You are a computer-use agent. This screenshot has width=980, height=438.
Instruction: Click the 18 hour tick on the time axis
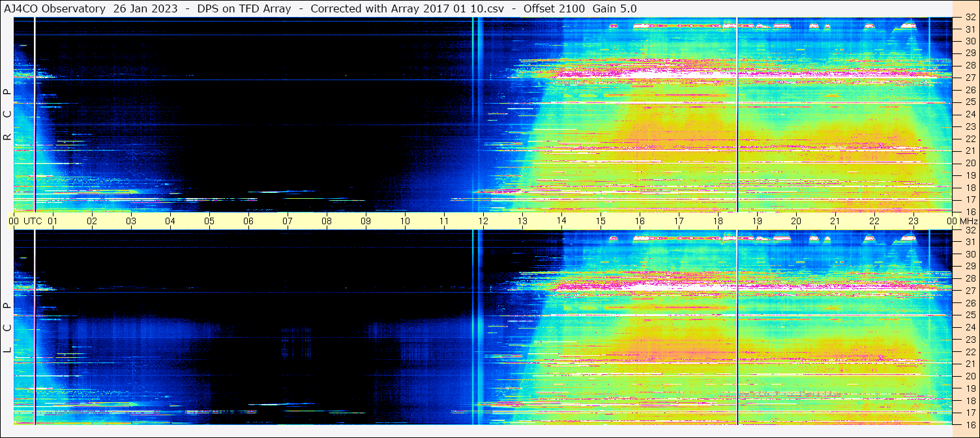click(x=718, y=221)
